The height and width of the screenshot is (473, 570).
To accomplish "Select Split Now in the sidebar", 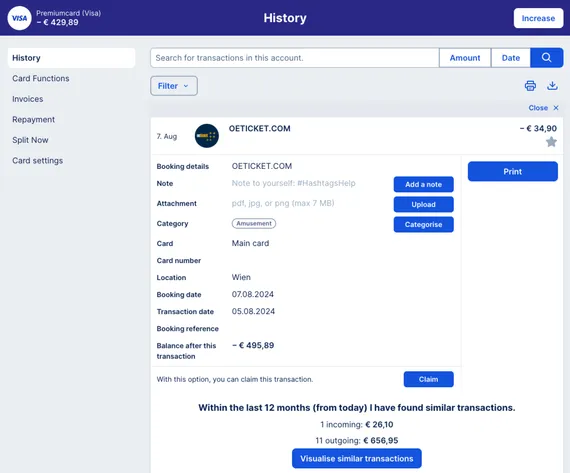I will (x=30, y=140).
